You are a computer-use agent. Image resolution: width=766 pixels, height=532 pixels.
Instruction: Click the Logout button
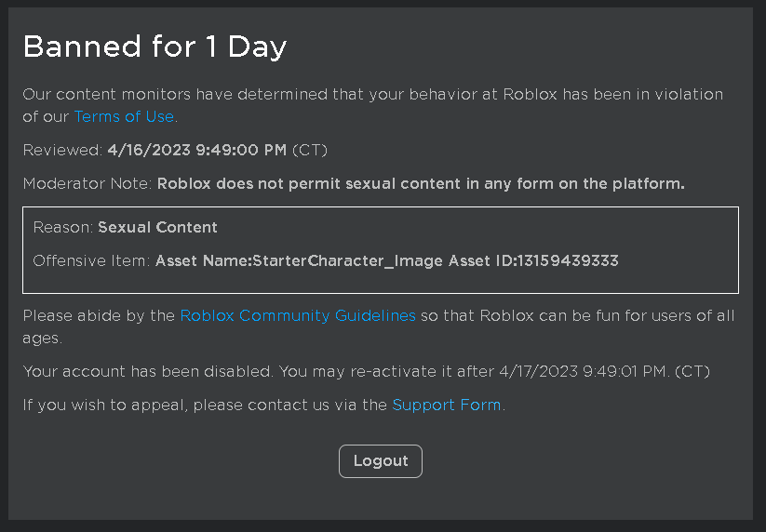(381, 461)
